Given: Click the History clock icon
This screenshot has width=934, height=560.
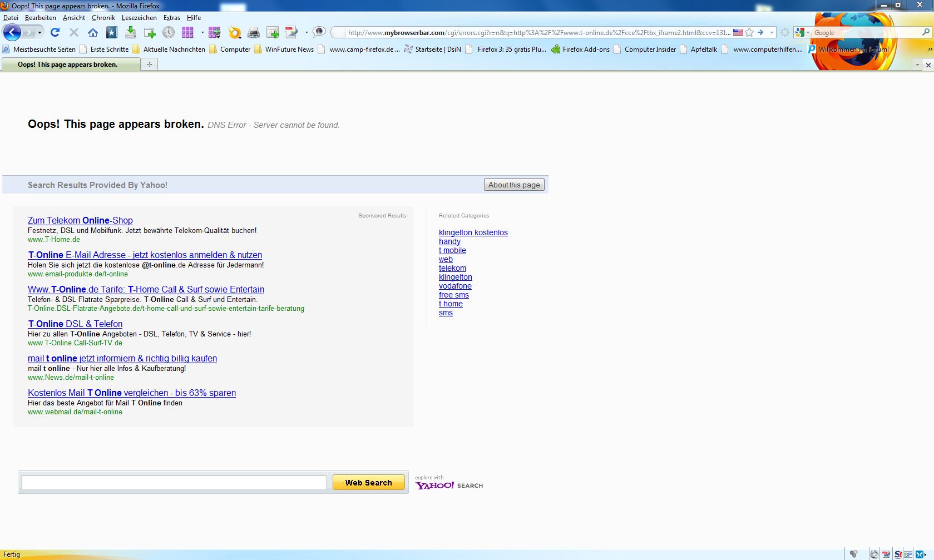Looking at the screenshot, I should (x=169, y=33).
